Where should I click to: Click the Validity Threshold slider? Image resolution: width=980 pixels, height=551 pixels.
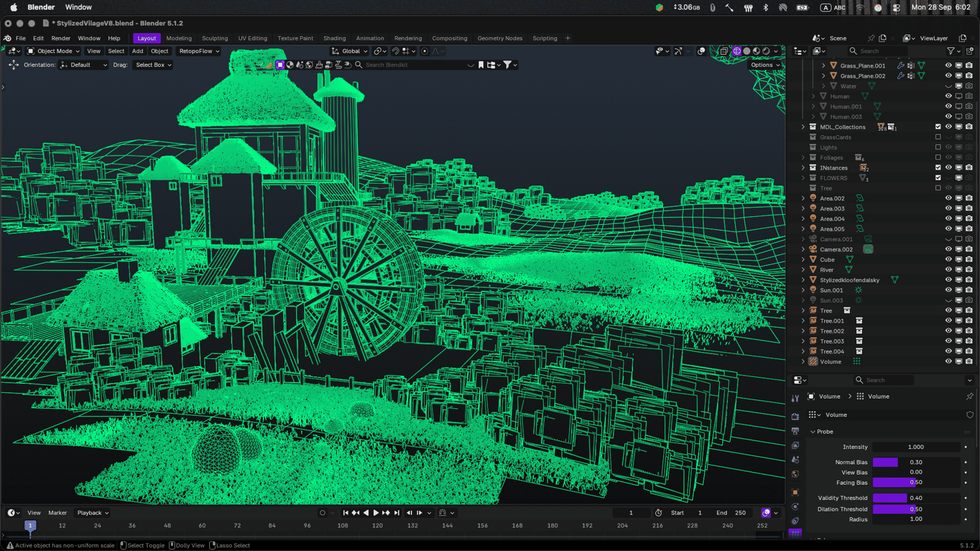click(916, 498)
